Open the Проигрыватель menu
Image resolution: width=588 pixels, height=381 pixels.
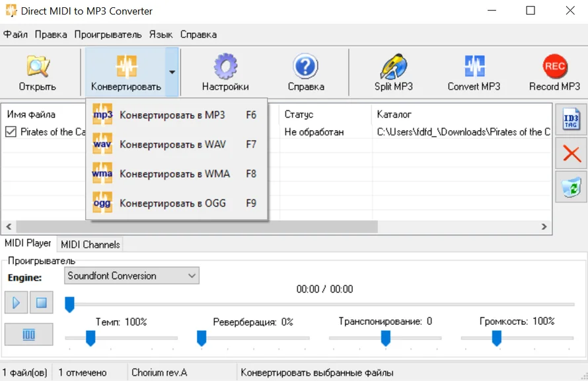point(108,34)
